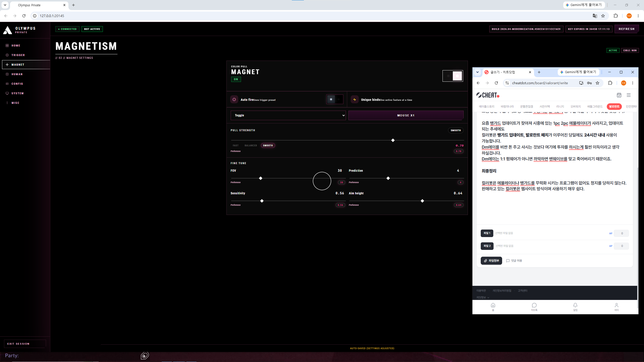This screenshot has width=644, height=362.
Task: Open the SYSTEM page in the sidebar
Action: [x=18, y=93]
